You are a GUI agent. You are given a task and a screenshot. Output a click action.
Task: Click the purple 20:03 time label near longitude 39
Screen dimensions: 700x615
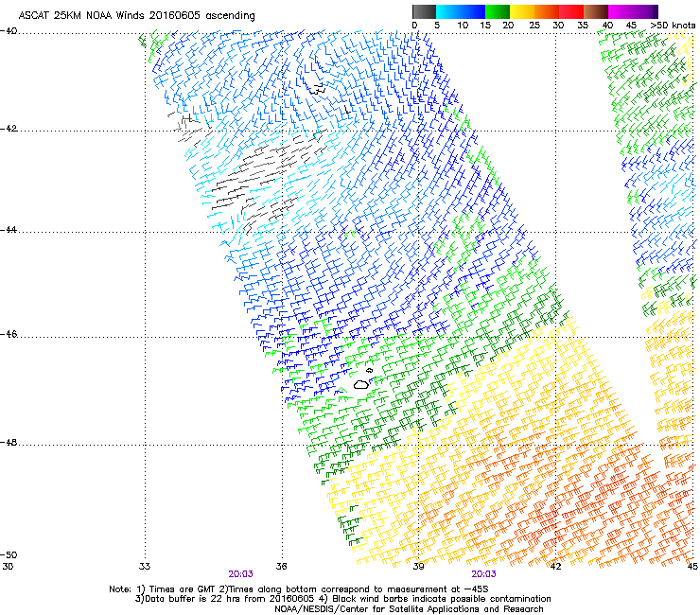pos(484,574)
